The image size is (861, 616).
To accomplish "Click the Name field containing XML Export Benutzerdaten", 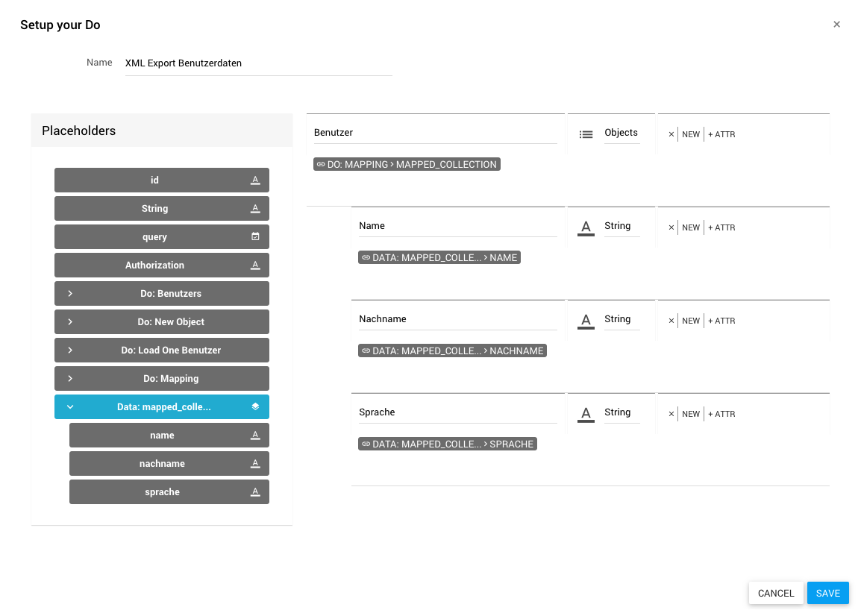I will pos(258,63).
